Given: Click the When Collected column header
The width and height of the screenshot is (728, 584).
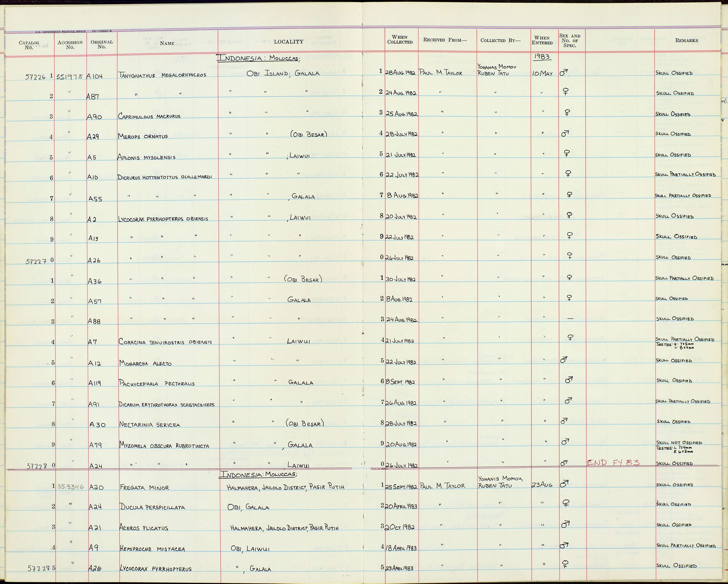Looking at the screenshot, I should (x=400, y=40).
